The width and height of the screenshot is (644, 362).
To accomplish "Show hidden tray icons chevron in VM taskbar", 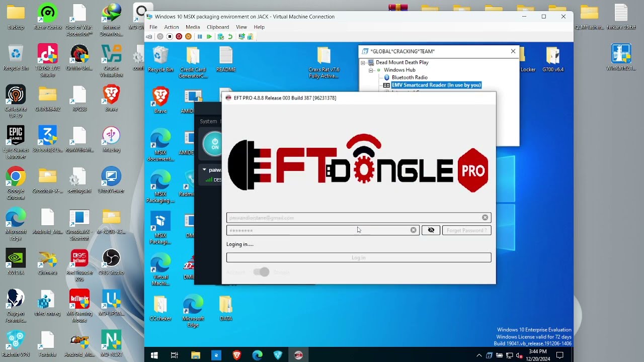I will 479,355.
